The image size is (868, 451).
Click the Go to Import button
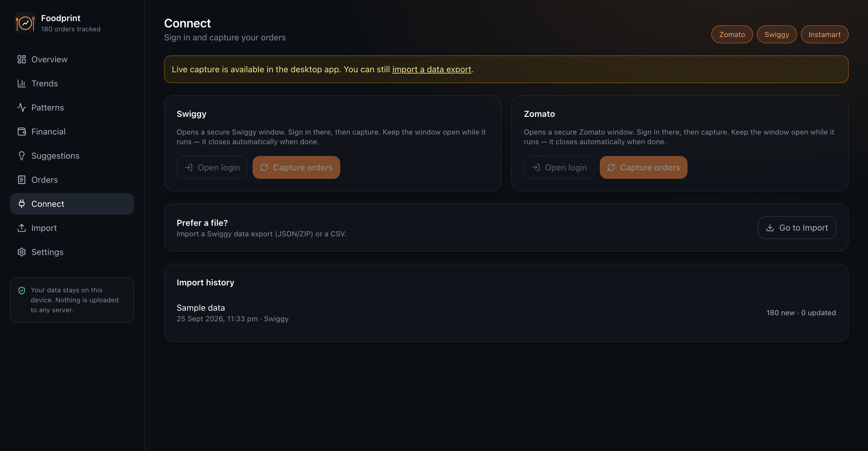(797, 228)
